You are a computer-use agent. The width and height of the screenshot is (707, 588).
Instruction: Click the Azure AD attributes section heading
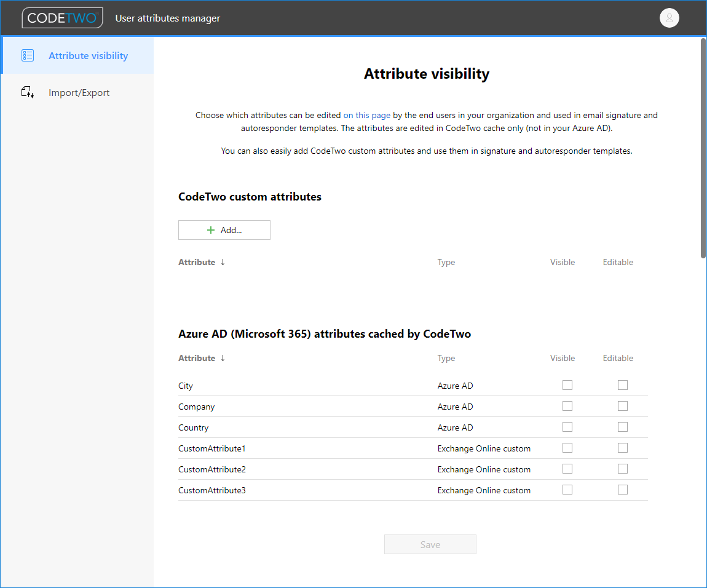click(x=325, y=334)
